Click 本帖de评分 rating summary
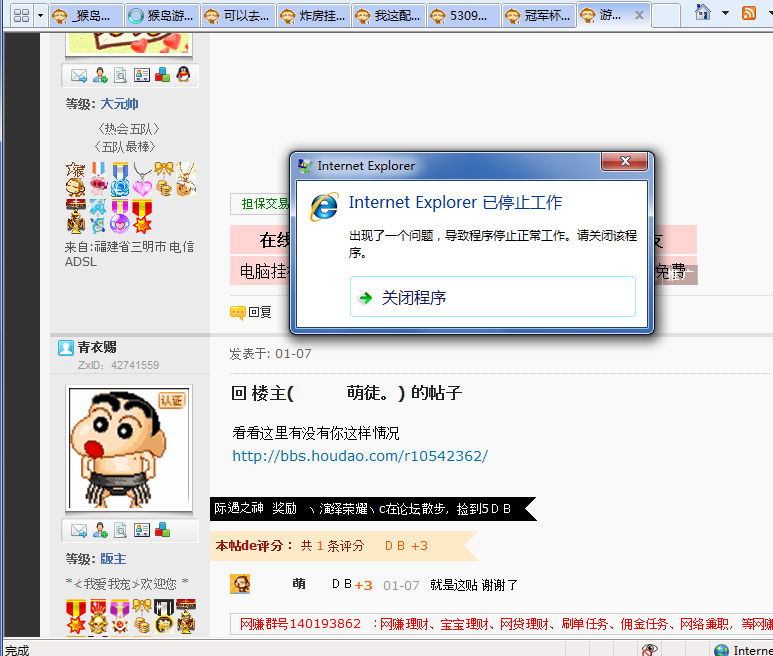 pyautogui.click(x=344, y=546)
